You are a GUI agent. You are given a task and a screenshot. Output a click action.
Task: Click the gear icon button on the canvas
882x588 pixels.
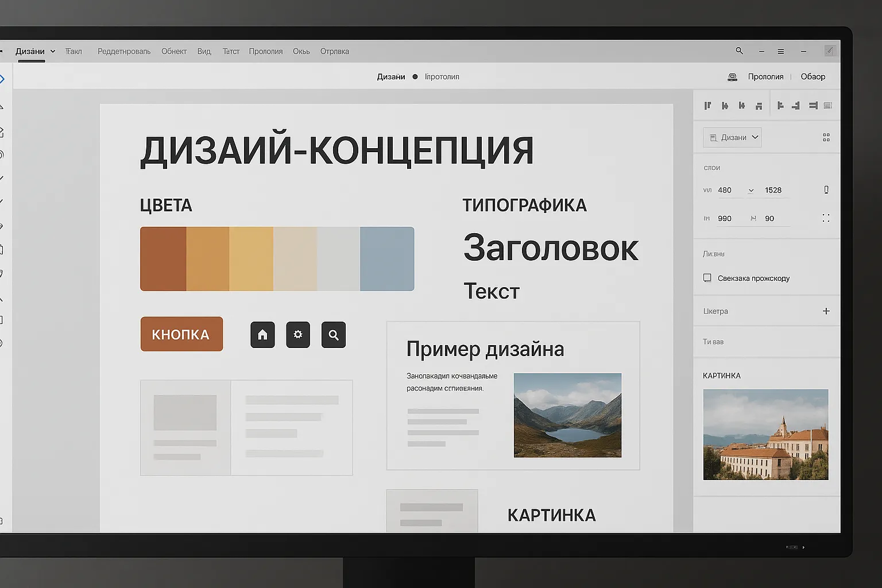298,335
